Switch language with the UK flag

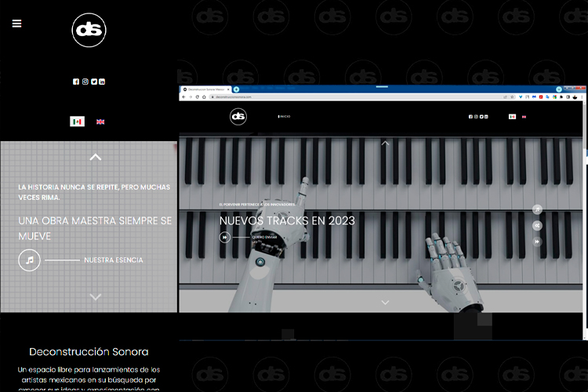click(100, 122)
